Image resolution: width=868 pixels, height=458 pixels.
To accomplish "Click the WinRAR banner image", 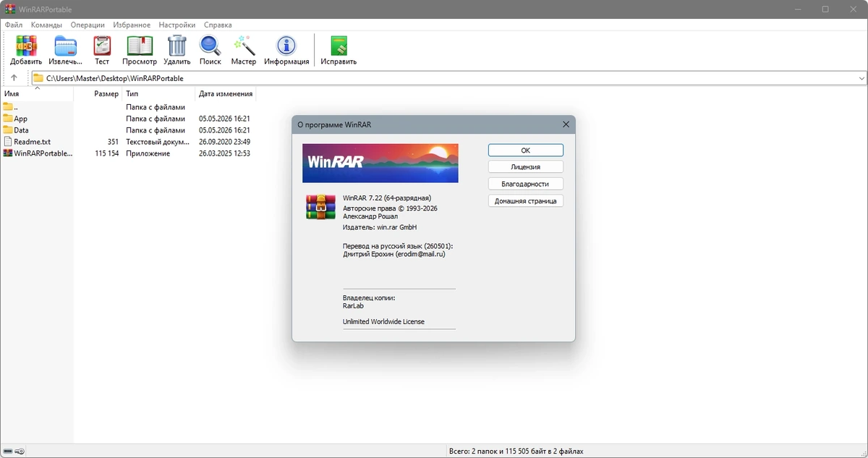I will [x=380, y=163].
